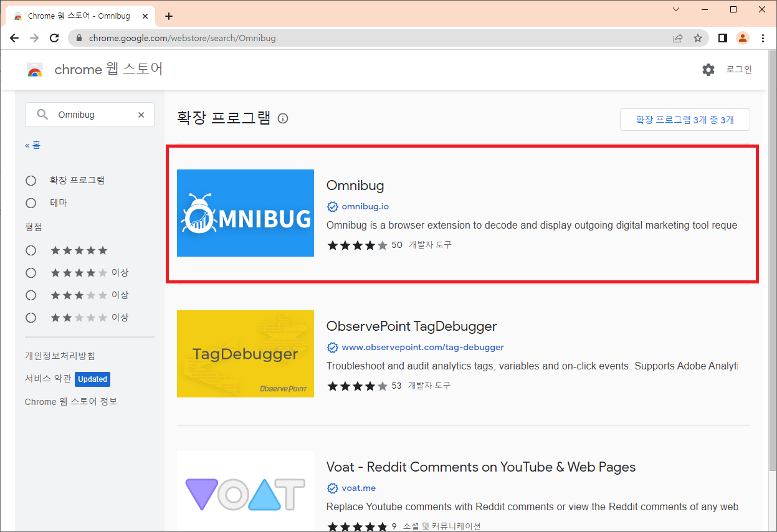Click TagDebugger's 개발자 도구 category label
Screen dimensions: 777x532
point(429,386)
